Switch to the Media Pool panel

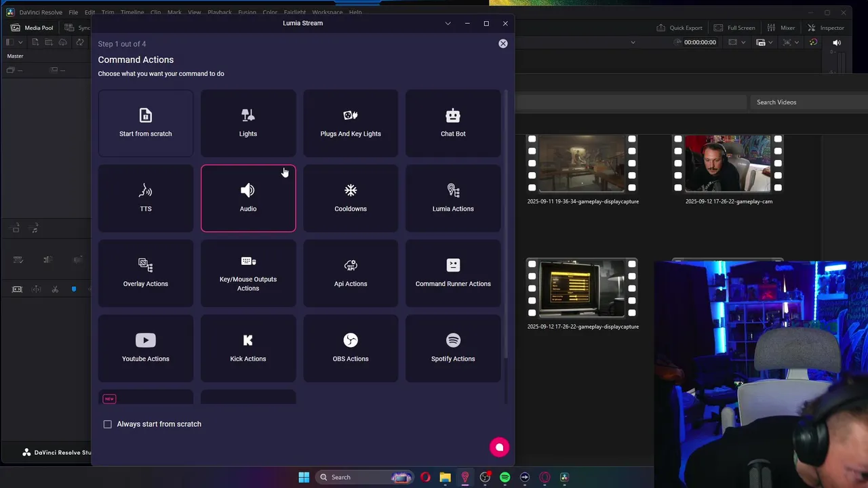click(x=32, y=28)
